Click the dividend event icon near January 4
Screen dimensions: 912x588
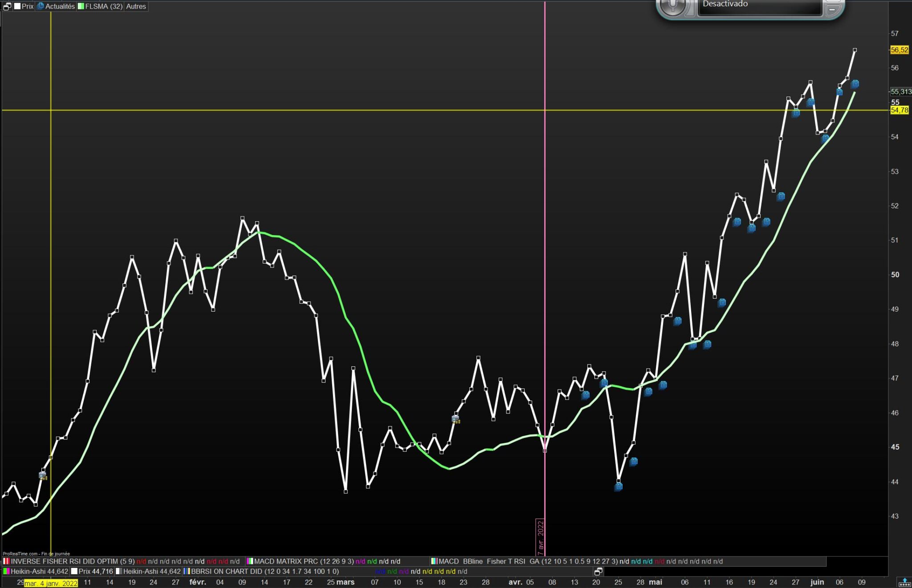click(43, 476)
